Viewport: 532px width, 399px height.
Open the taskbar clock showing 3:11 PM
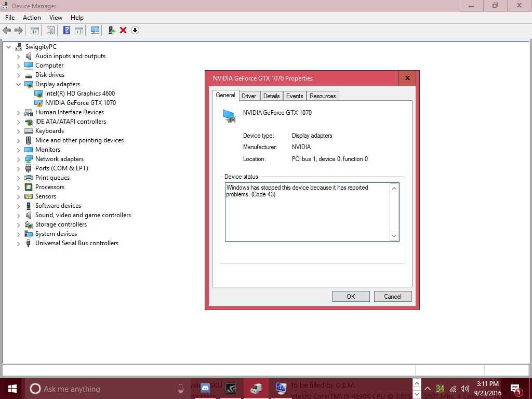coord(487,389)
